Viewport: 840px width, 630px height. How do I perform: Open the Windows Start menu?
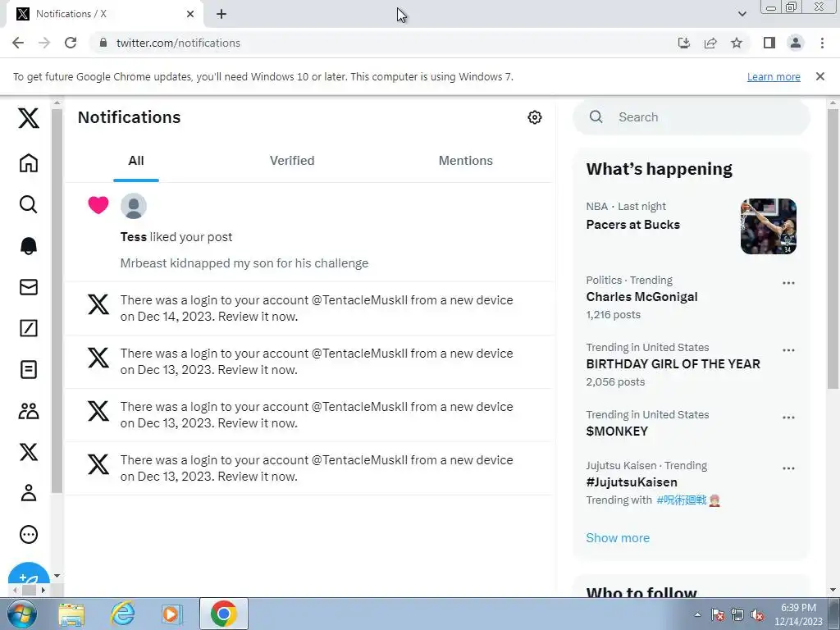pos(21,614)
